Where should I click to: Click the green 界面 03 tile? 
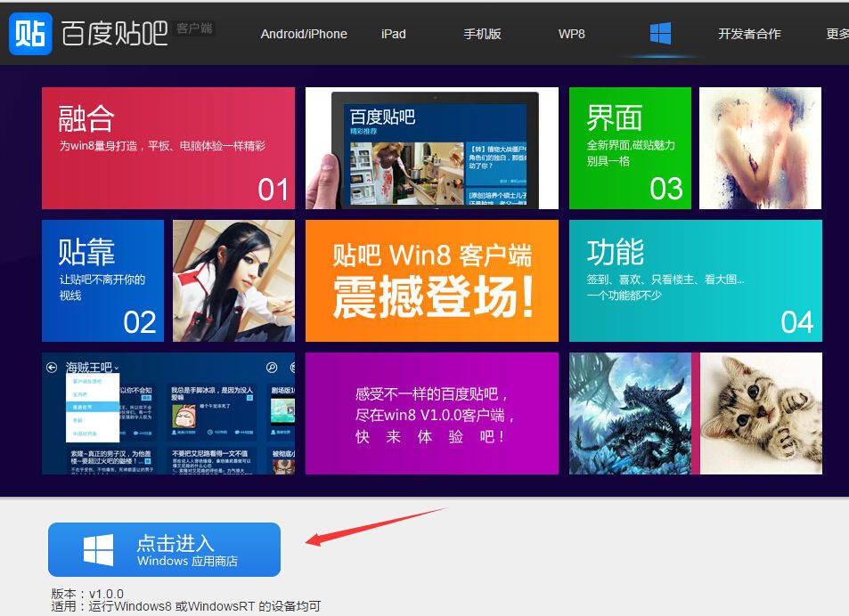click(630, 148)
